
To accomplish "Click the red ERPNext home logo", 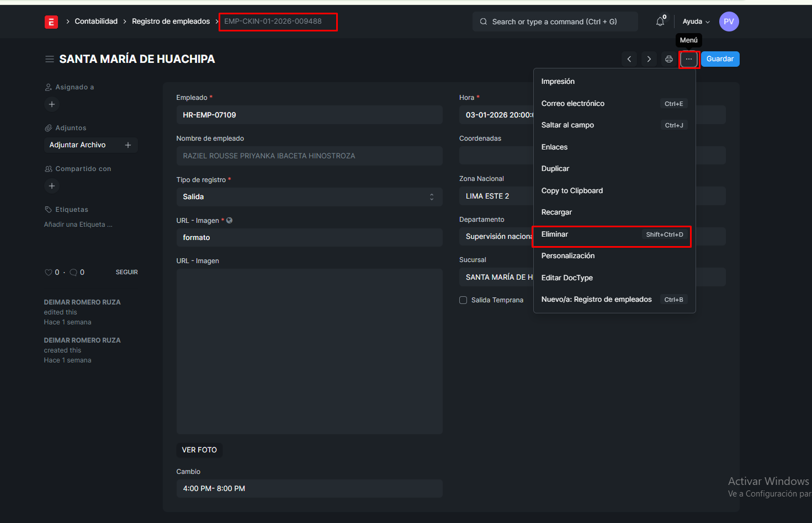I will pyautogui.click(x=51, y=22).
